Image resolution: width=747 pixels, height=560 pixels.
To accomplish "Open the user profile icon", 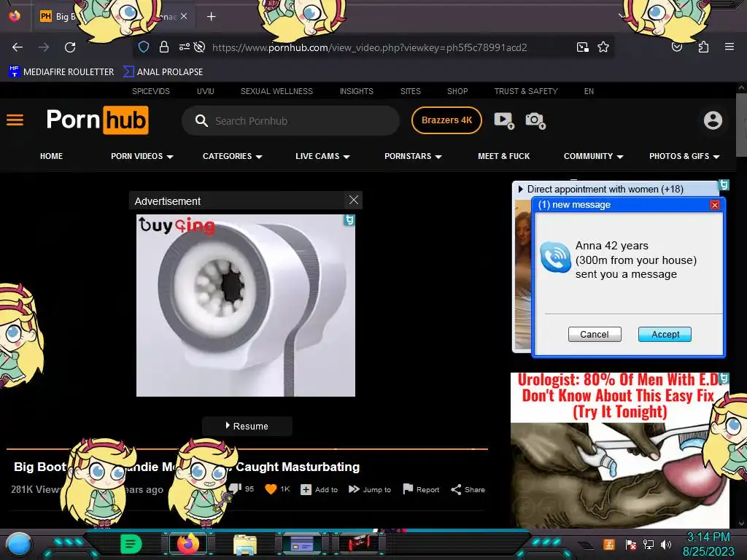I will pyautogui.click(x=713, y=120).
